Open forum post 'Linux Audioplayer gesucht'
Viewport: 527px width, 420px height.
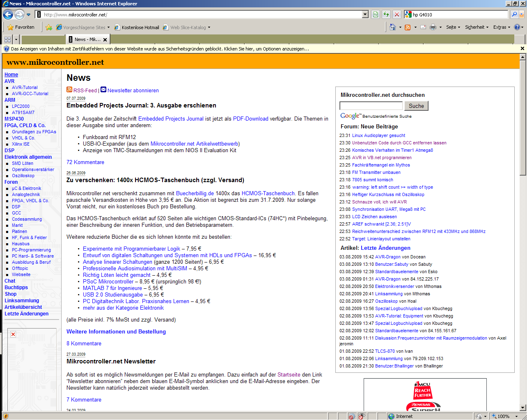click(378, 136)
